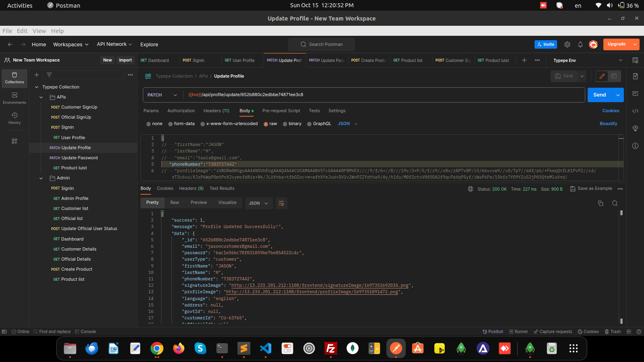Collapse the Typepe Collection tree
This screenshot has width=644, height=362.
pyautogui.click(x=37, y=87)
